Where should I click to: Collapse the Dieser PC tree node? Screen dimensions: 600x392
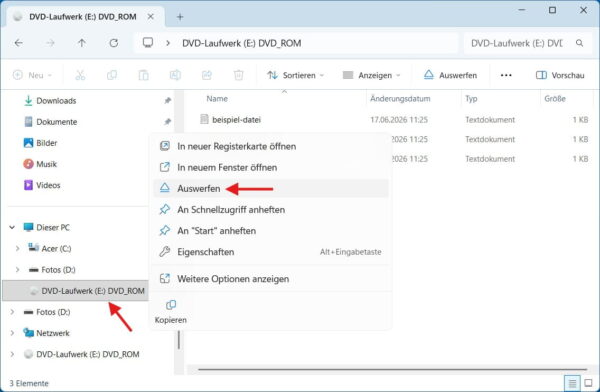pyautogui.click(x=12, y=227)
